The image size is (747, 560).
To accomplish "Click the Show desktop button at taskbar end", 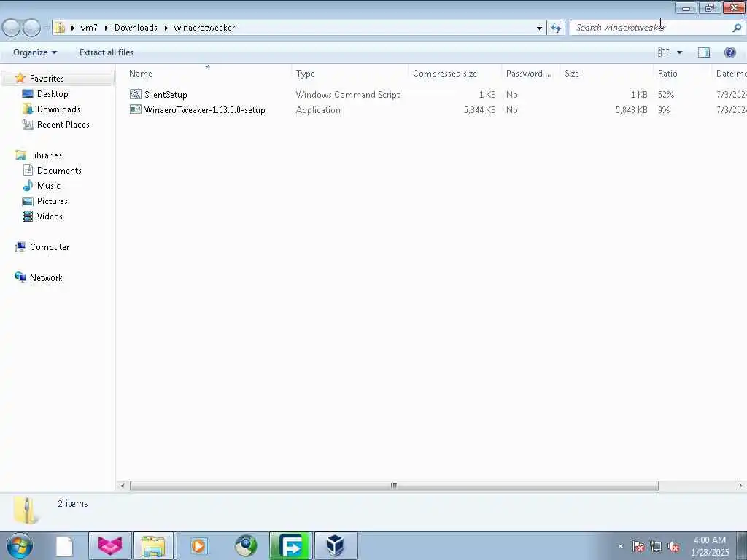I will point(742,545).
